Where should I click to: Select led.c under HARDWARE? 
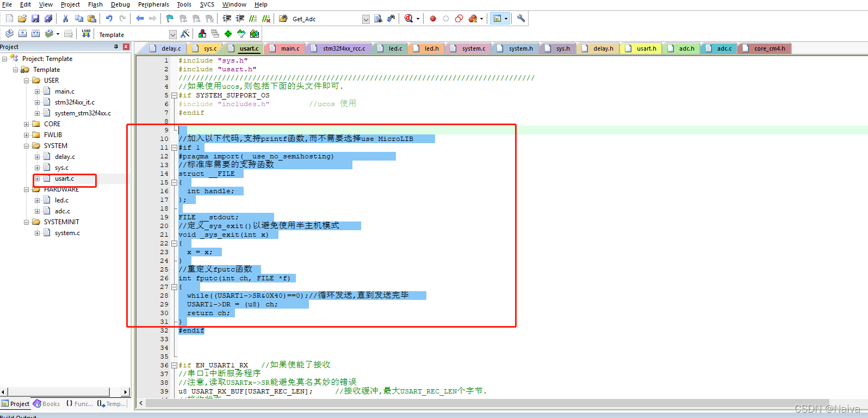tap(61, 200)
